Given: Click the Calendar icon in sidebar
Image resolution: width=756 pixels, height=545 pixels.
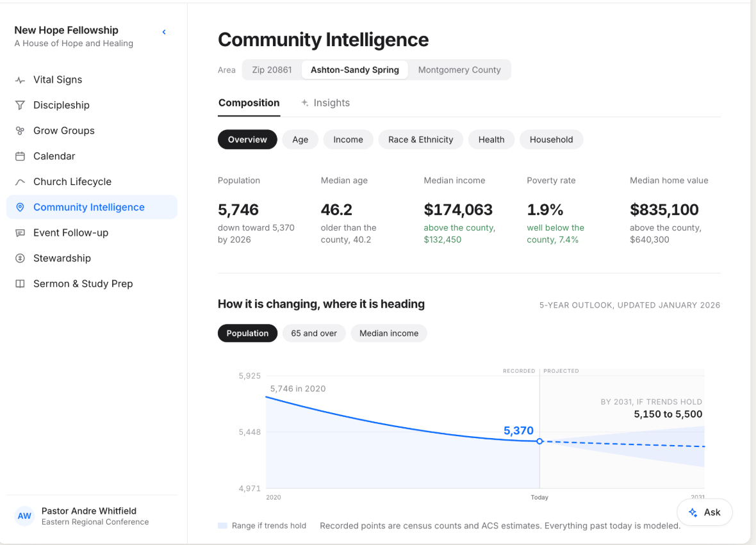Looking at the screenshot, I should click(x=20, y=156).
